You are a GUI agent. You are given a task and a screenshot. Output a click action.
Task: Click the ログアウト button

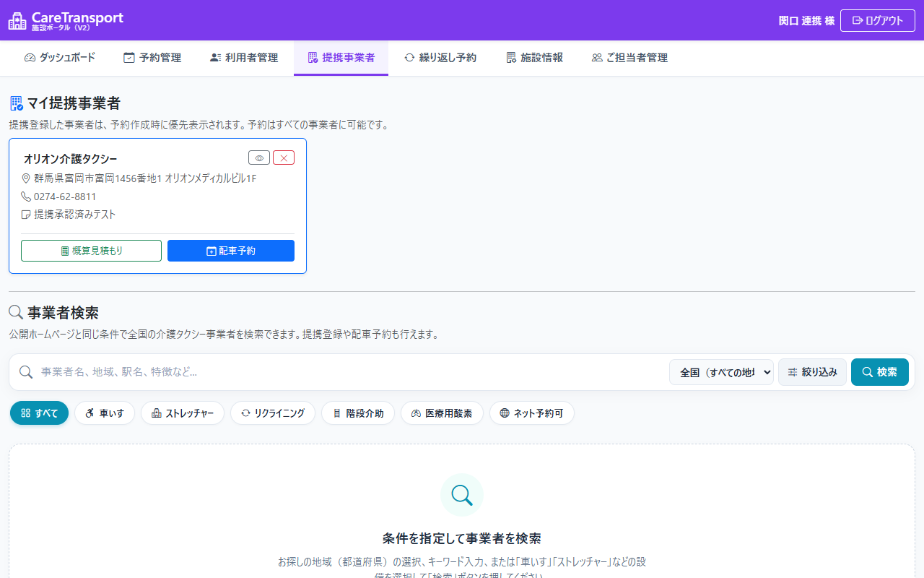pos(878,20)
